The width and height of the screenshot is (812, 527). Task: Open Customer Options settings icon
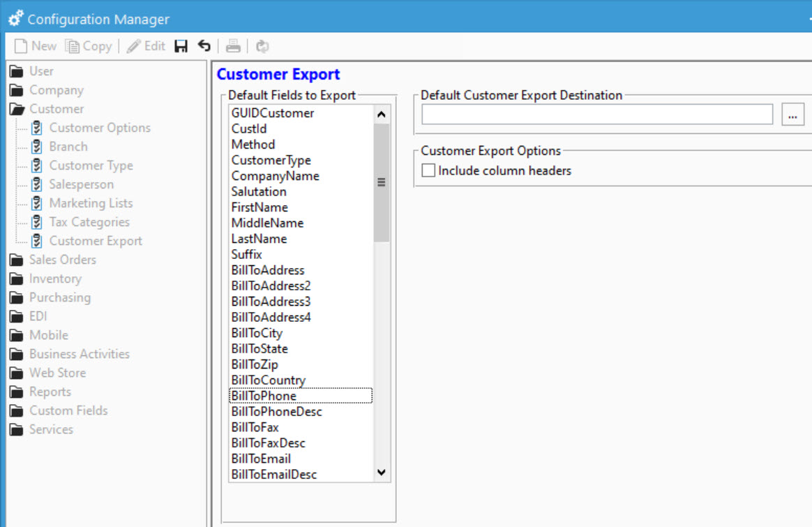point(37,128)
